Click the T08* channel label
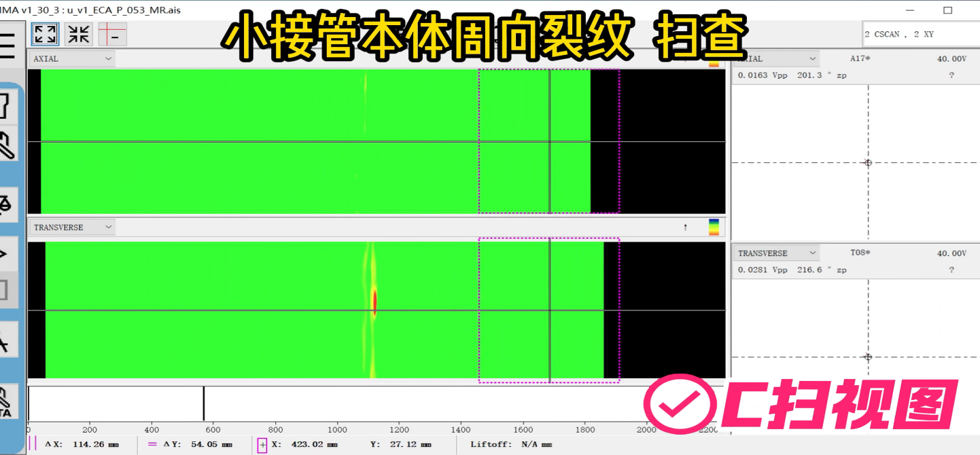980x455 pixels. (x=860, y=253)
